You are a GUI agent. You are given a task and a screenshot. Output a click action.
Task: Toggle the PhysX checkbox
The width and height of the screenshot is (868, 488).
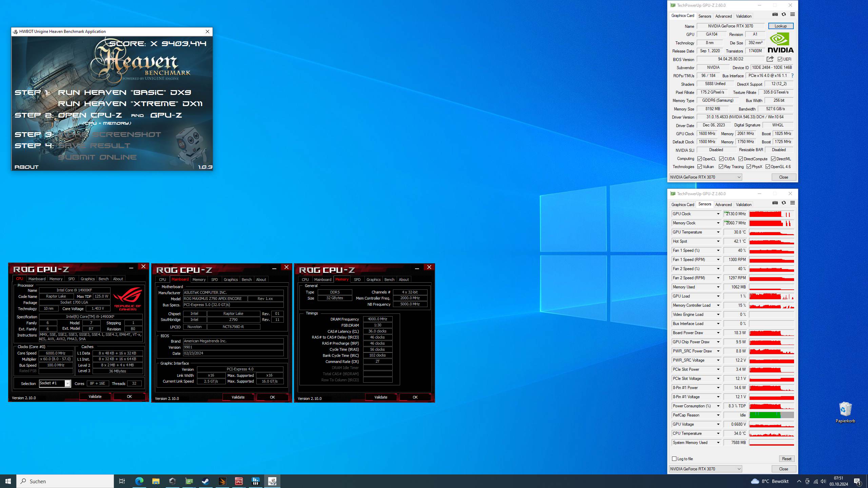pos(749,167)
